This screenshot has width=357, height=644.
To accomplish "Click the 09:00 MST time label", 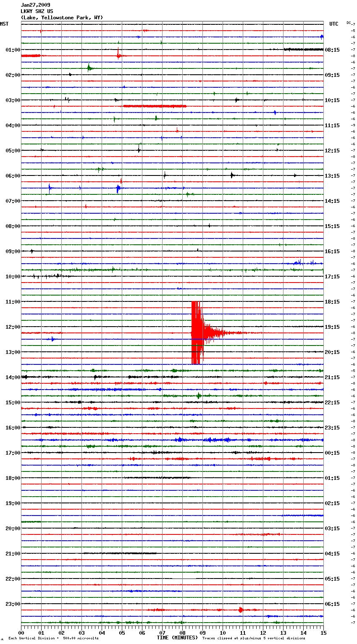I will [x=13, y=251].
